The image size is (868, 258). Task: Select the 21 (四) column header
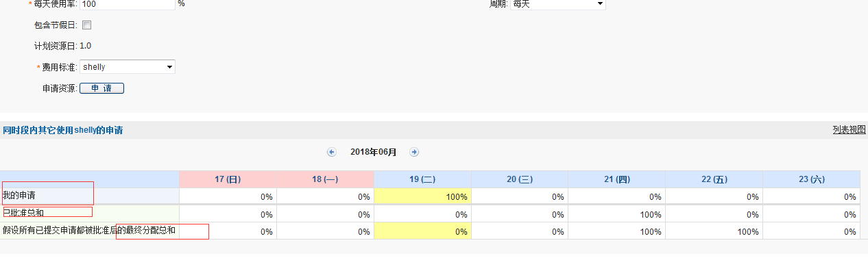coord(617,179)
